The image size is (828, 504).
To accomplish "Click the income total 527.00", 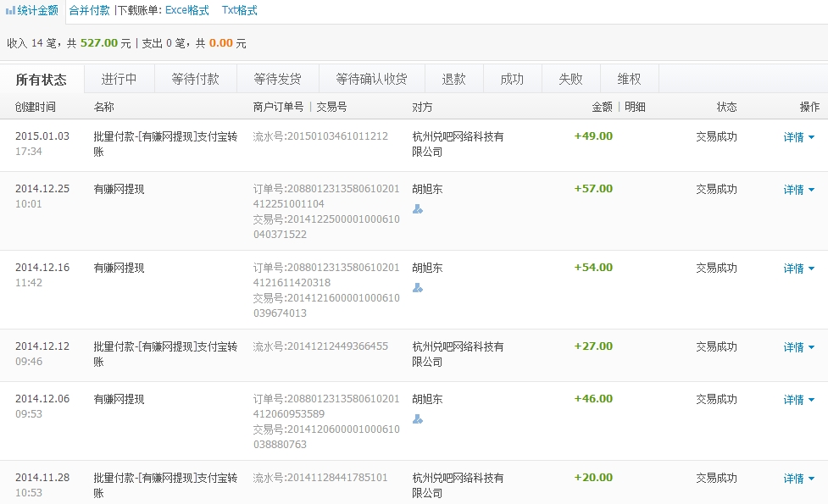I will 99,43.
